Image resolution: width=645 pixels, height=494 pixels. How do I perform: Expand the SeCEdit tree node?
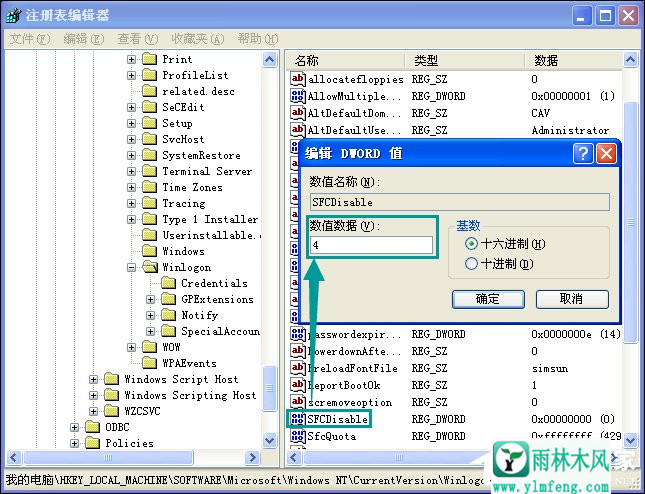click(131, 107)
